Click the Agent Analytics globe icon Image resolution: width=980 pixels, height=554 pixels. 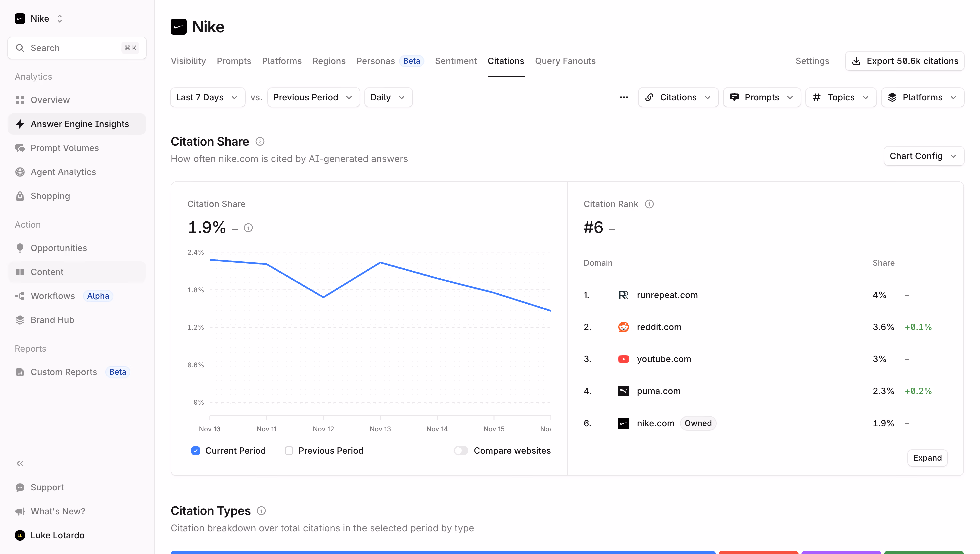click(x=20, y=172)
